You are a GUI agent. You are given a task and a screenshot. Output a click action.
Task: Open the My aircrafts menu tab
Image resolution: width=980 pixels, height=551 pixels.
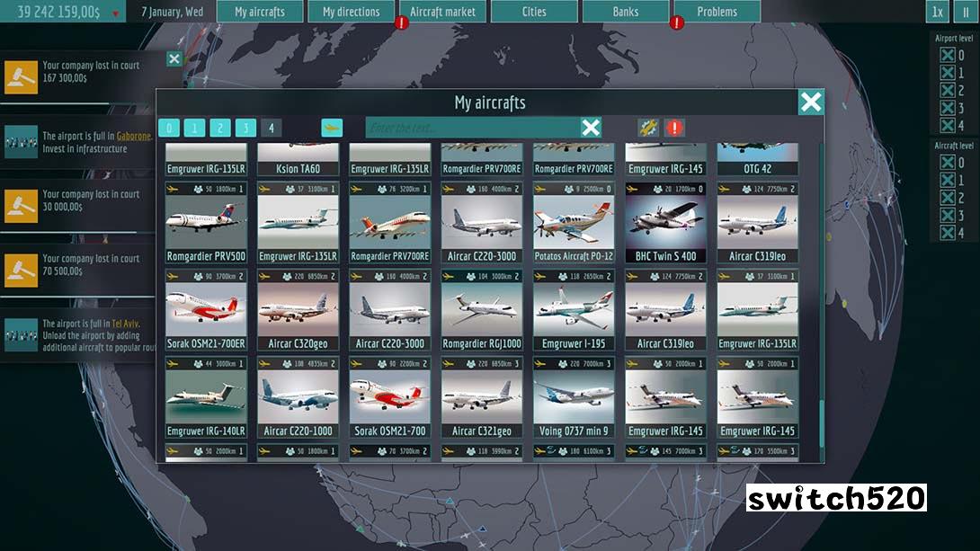[260, 12]
